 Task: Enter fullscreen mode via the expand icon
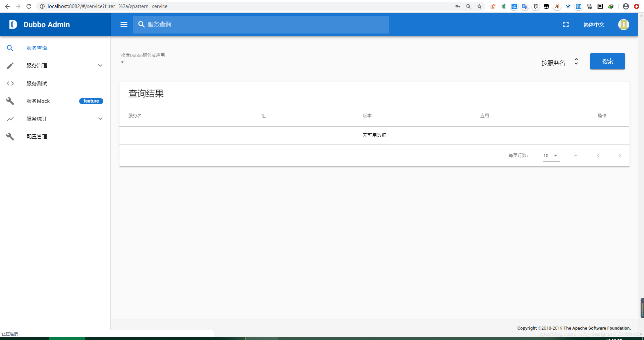pyautogui.click(x=566, y=24)
